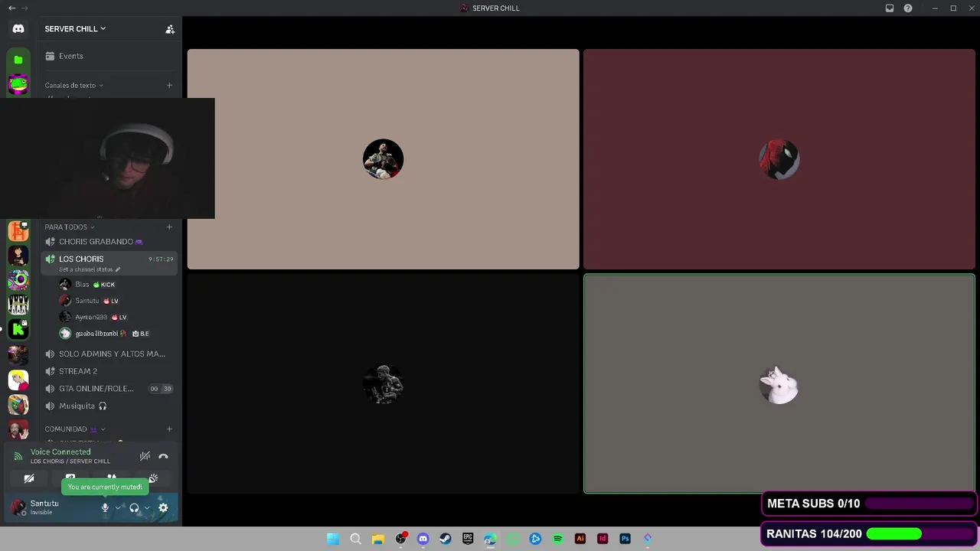Open the invite people icon beside SERVER CHILL
The image size is (980, 551).
click(x=170, y=29)
